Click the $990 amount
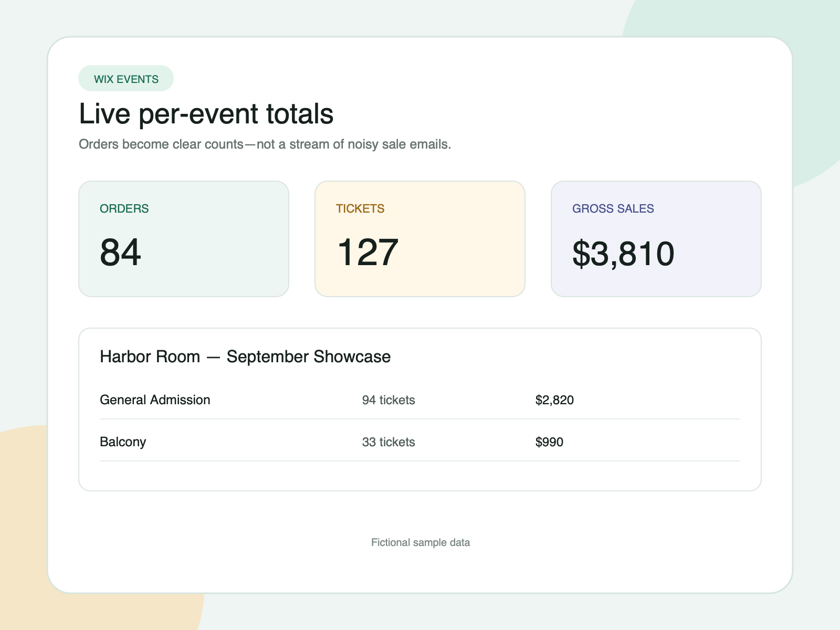 [549, 442]
